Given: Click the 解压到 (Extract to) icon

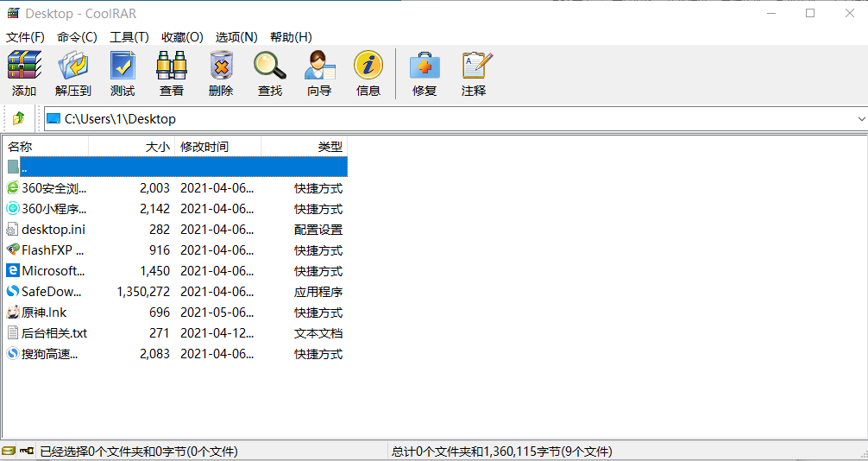Looking at the screenshot, I should [73, 66].
